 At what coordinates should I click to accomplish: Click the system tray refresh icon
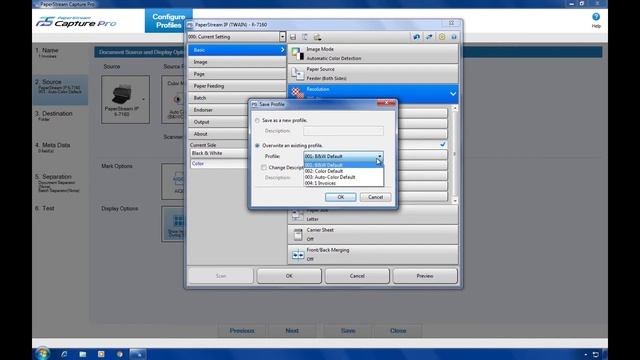pyautogui.click(x=596, y=354)
